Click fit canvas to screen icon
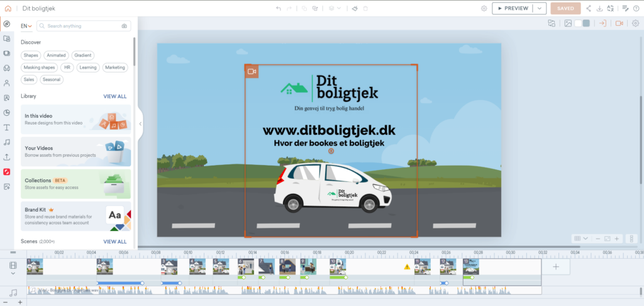Screen dimensions: 644x306 coord(607,239)
